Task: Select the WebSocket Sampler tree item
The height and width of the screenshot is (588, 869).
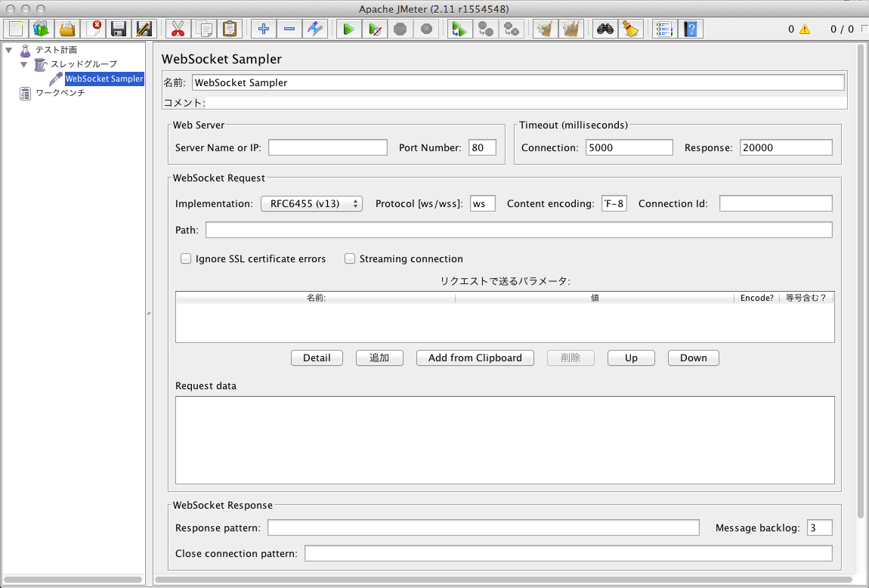Action: 104,79
